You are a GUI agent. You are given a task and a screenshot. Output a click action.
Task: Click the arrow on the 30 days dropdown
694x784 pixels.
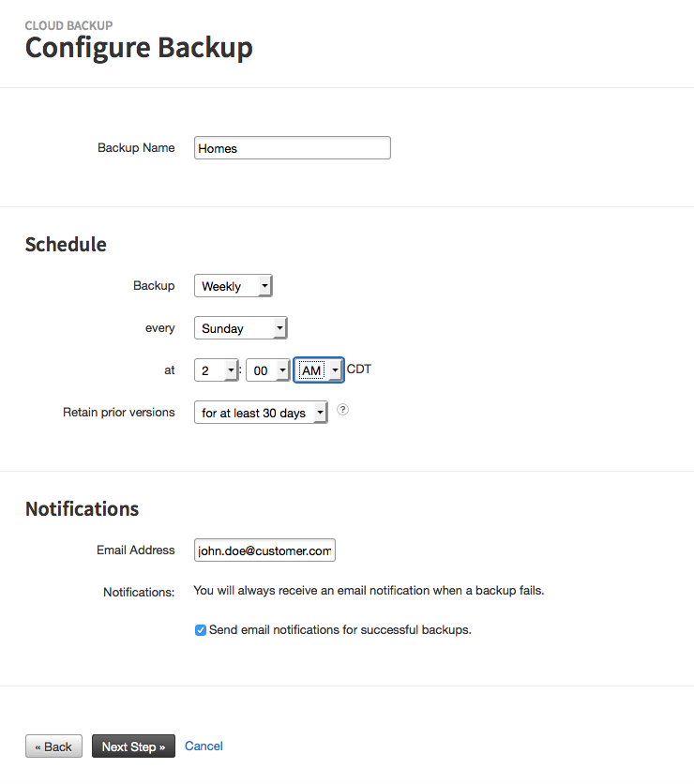pyautogui.click(x=320, y=413)
